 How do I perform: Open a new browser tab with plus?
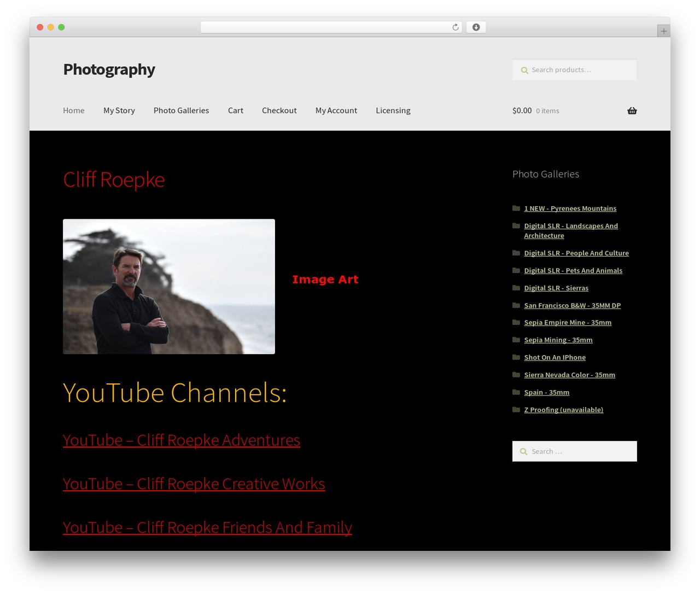point(663,31)
